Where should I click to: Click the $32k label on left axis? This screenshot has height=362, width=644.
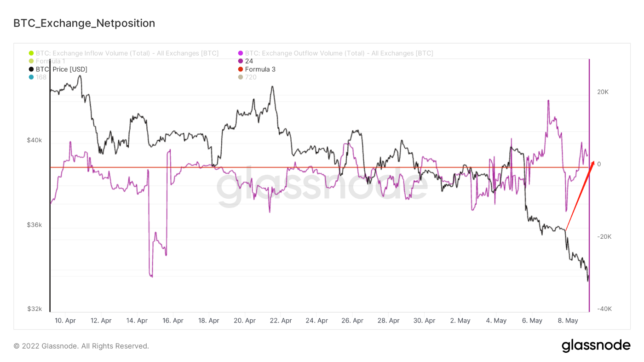point(34,309)
